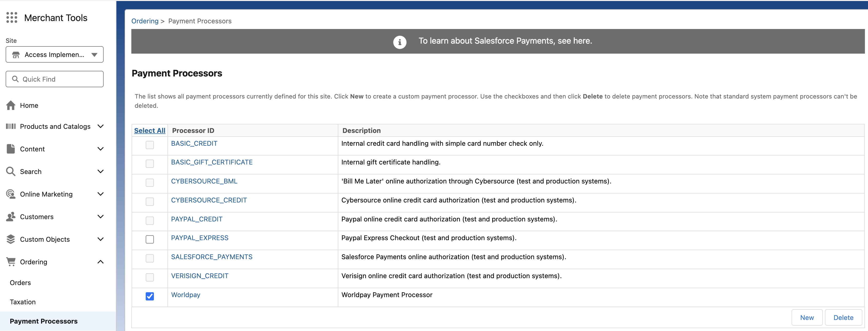This screenshot has height=331, width=868.
Task: Click the Custom Objects layers icon
Action: (x=11, y=239)
